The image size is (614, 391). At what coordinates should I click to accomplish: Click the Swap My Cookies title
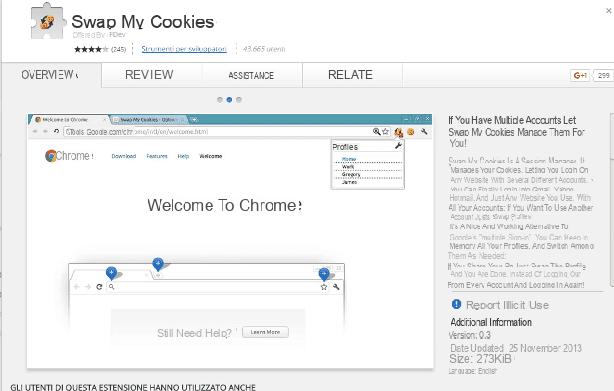[143, 22]
